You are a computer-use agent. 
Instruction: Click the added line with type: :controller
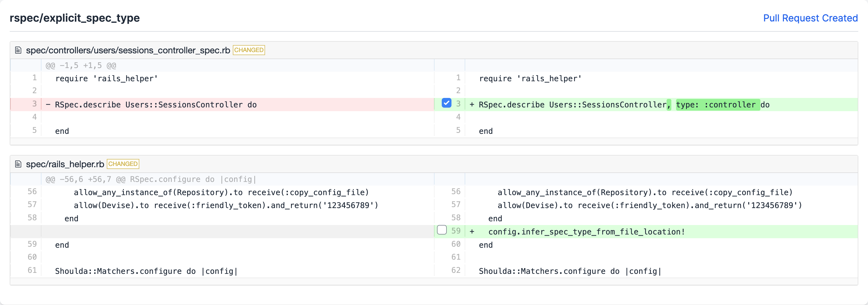624,105
